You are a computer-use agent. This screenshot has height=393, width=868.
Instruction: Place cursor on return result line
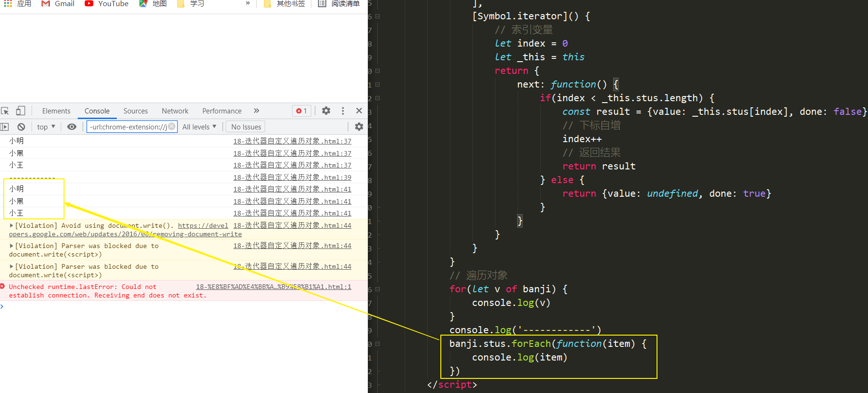(599, 166)
